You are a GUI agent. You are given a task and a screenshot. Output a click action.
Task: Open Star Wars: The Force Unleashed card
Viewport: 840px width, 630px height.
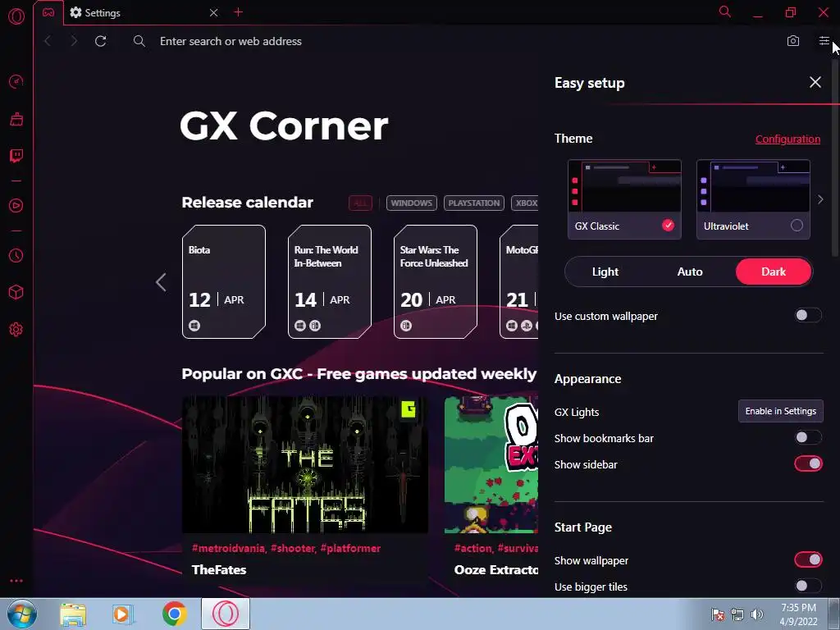pyautogui.click(x=435, y=282)
